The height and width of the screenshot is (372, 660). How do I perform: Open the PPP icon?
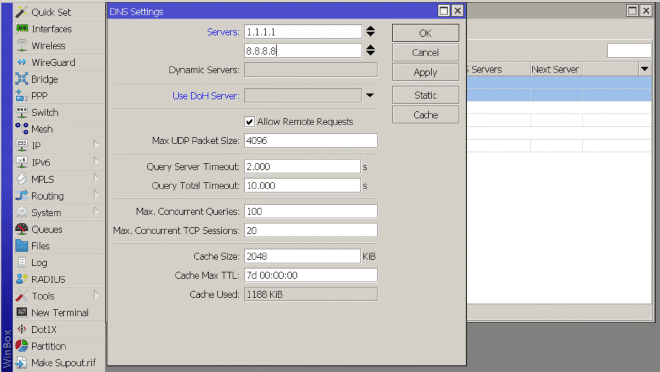click(x=21, y=96)
